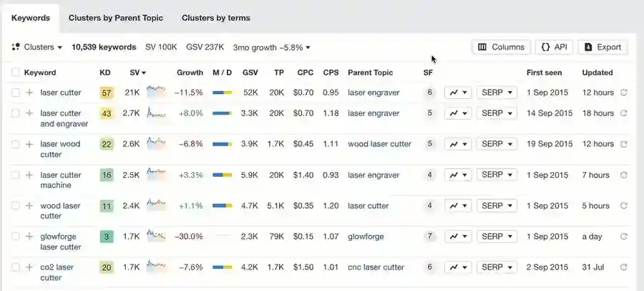644x291 pixels.
Task: Sort by the KD column header
Action: pos(105,72)
